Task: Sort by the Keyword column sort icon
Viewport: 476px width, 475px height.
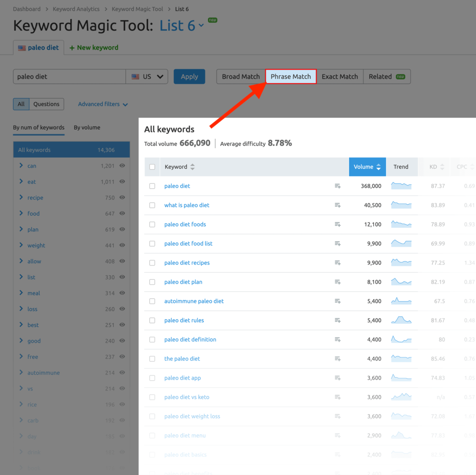Action: click(x=192, y=166)
